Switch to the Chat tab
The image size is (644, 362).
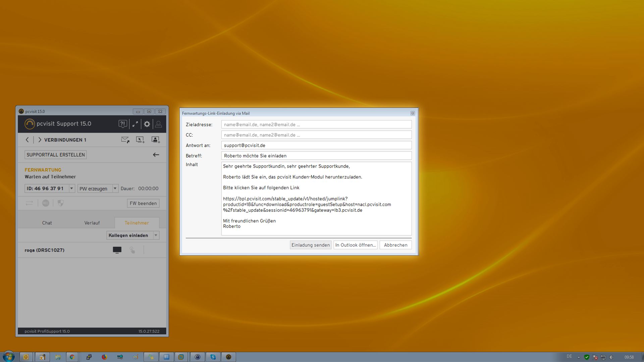pos(47,223)
